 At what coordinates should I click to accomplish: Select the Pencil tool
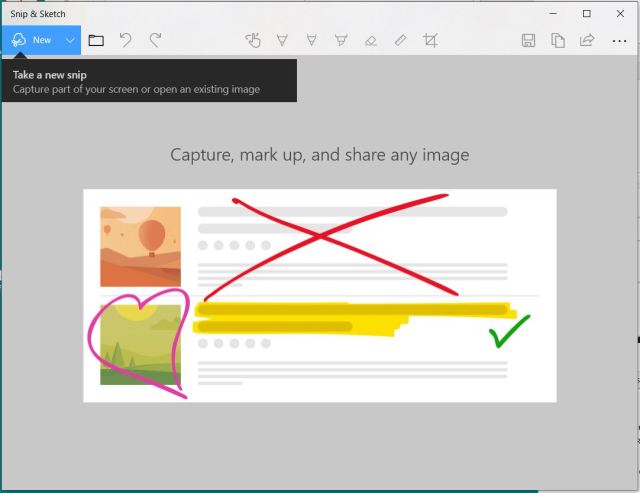312,40
